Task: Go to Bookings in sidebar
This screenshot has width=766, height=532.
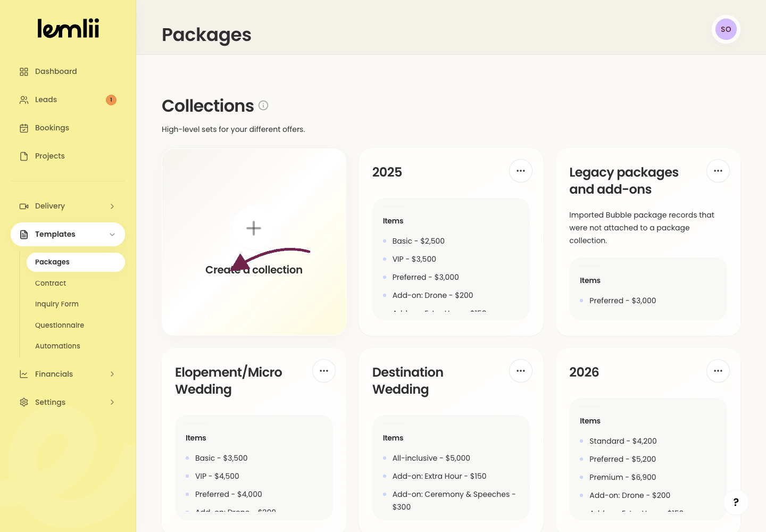Action: tap(68, 128)
